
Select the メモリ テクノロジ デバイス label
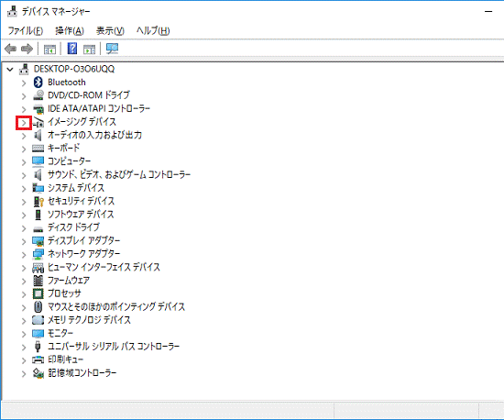(90, 320)
